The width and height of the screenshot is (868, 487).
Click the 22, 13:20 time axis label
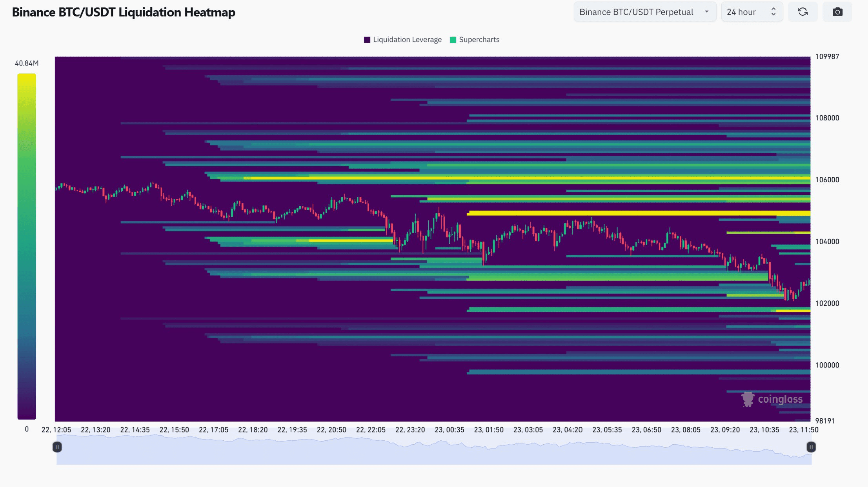tap(96, 430)
